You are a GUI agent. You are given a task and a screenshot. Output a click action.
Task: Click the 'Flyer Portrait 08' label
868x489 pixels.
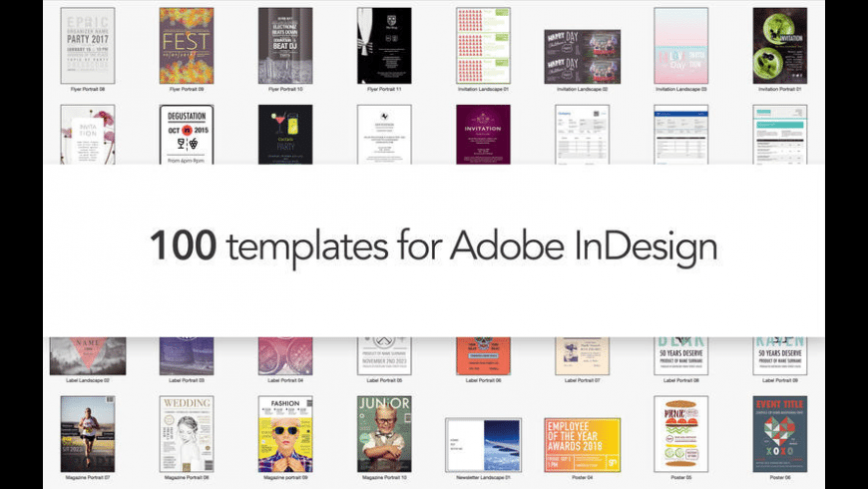tap(88, 89)
